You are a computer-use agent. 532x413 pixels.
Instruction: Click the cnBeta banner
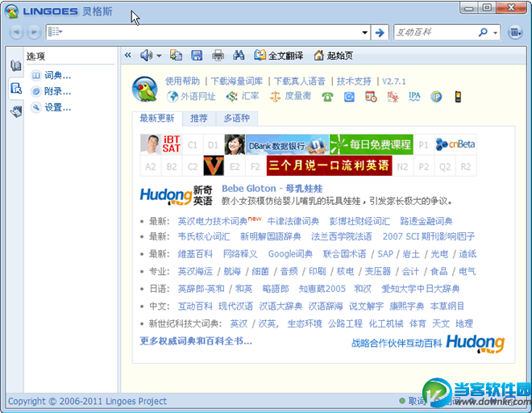point(455,144)
